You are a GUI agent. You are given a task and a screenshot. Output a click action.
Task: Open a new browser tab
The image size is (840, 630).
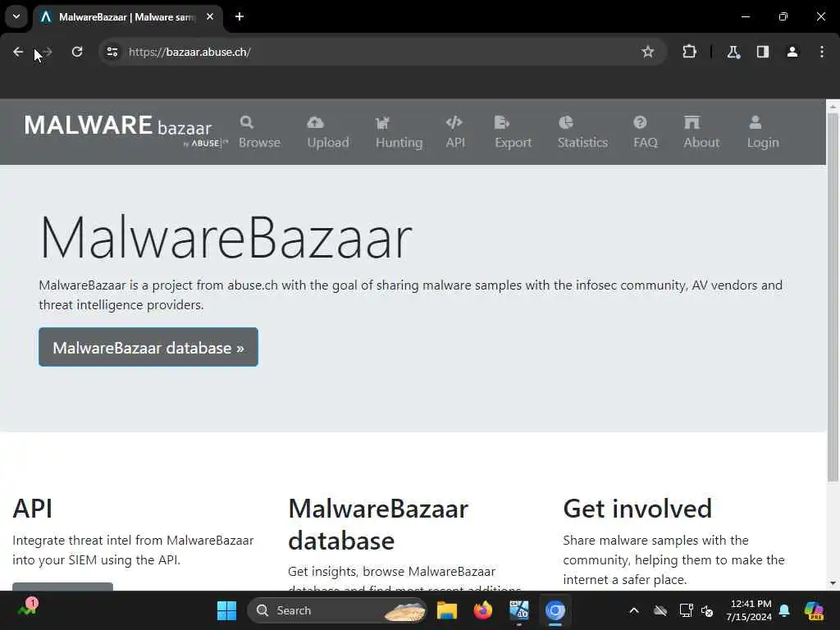point(240,16)
